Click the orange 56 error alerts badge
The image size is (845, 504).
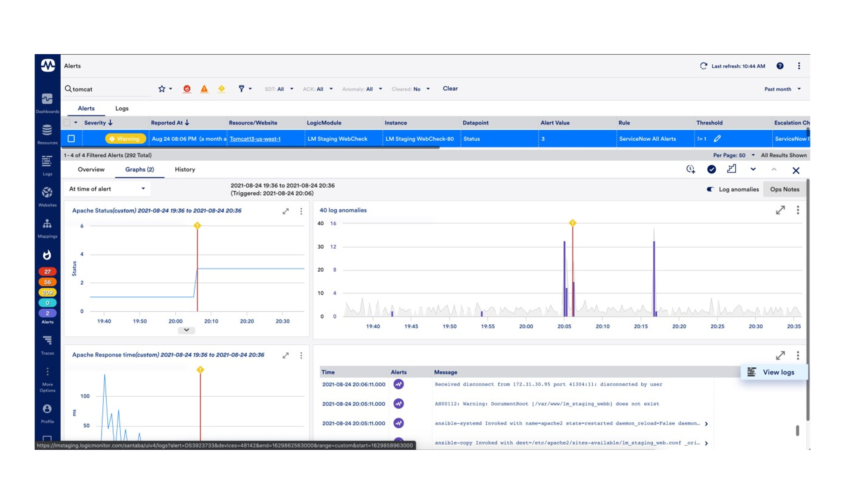click(47, 282)
